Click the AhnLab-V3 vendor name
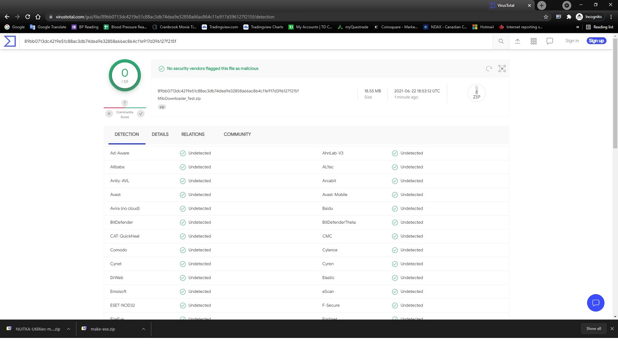Screen dimensions: 618x364 333,153
